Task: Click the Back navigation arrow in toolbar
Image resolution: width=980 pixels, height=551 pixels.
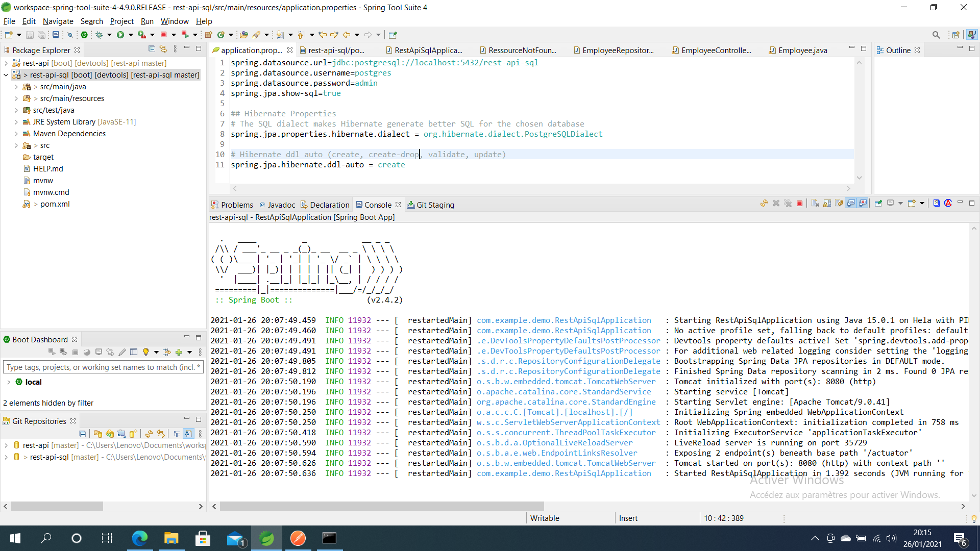Action: pos(347,35)
